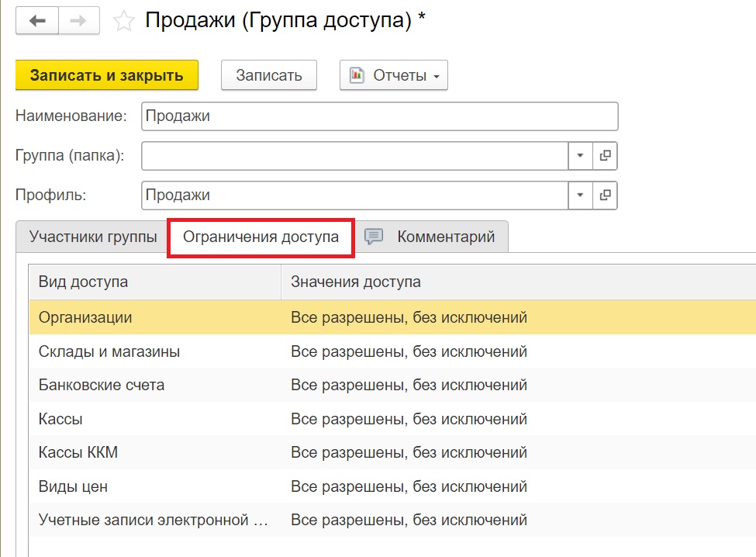This screenshot has width=756, height=557.
Task: Click access value for Организации row
Action: pos(409,317)
